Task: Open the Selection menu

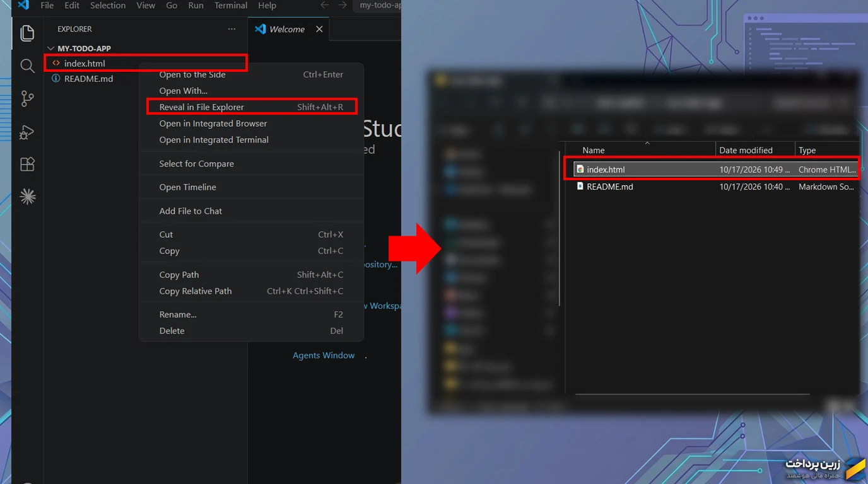Action: click(108, 5)
